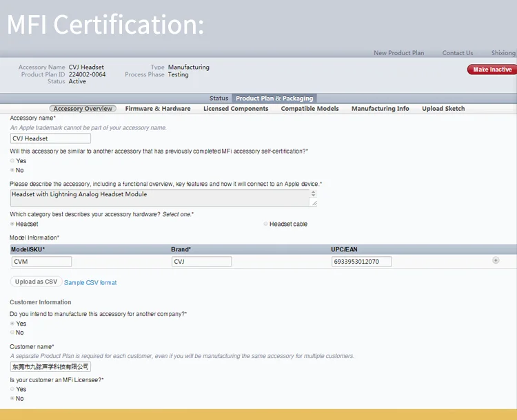Choose Headset cable hardware category

(265, 224)
